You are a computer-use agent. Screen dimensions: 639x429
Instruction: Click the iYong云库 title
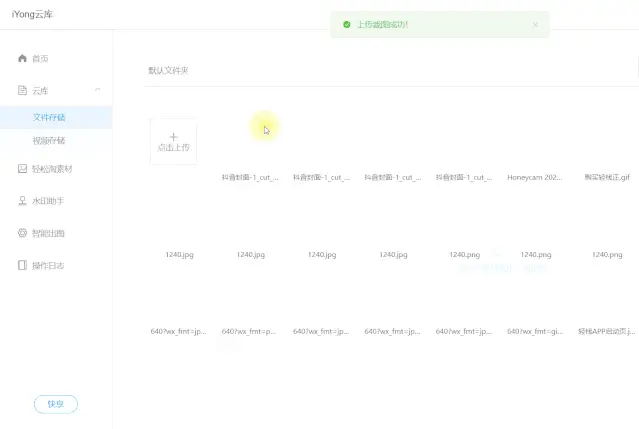click(34, 15)
